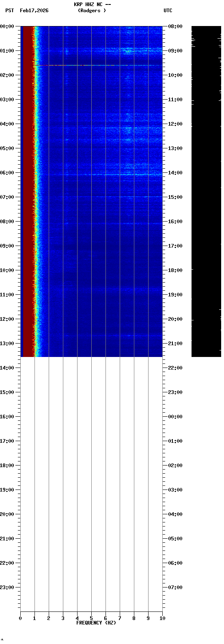Select the 10:00 UTC axis label

click(x=175, y=75)
